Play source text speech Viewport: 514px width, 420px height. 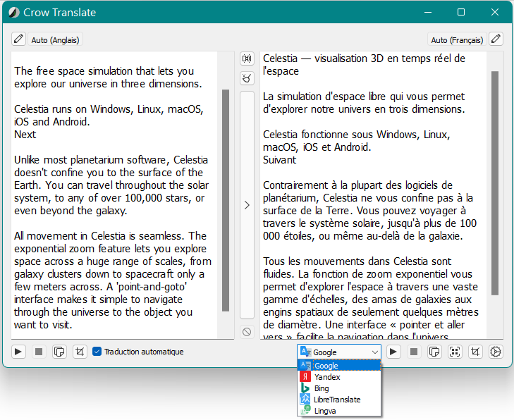[18, 352]
